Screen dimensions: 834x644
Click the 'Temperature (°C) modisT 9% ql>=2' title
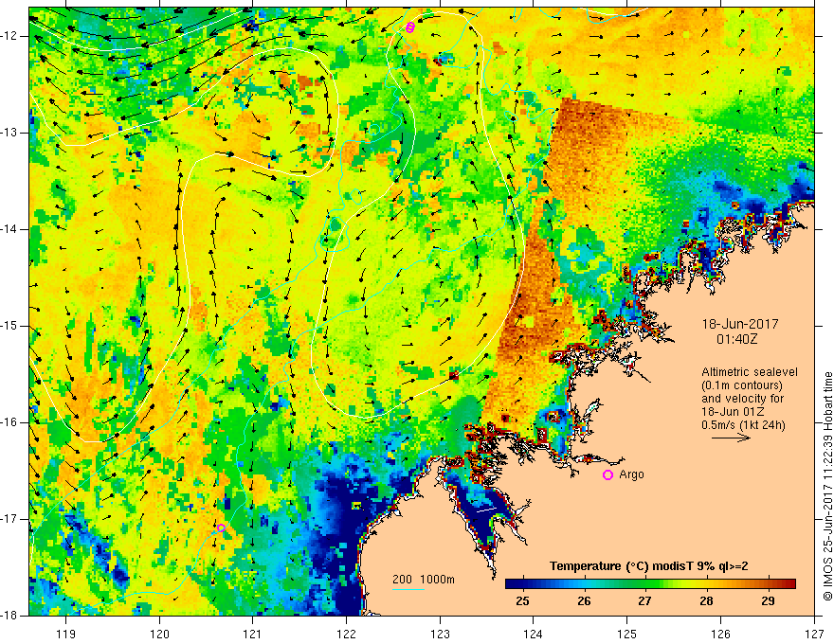tap(649, 566)
